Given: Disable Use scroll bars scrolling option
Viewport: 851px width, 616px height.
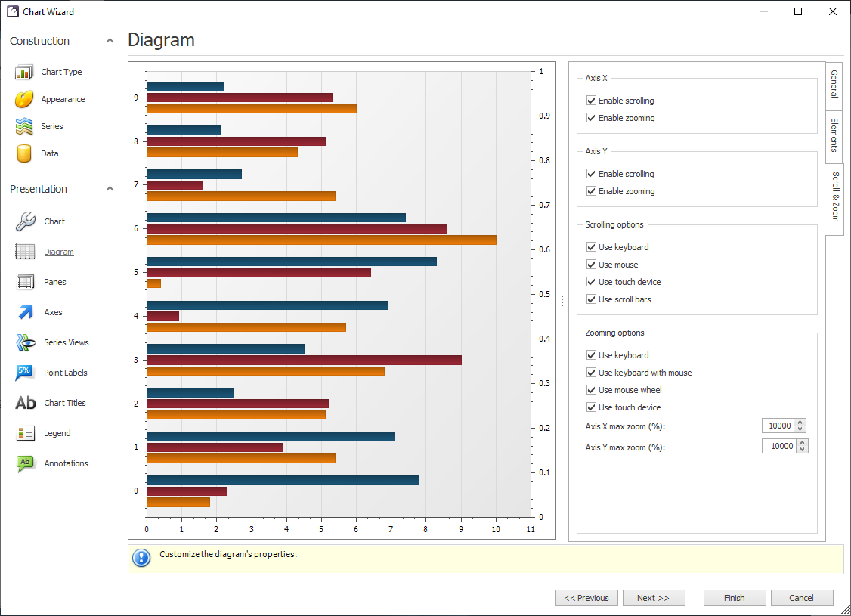Looking at the screenshot, I should [591, 299].
